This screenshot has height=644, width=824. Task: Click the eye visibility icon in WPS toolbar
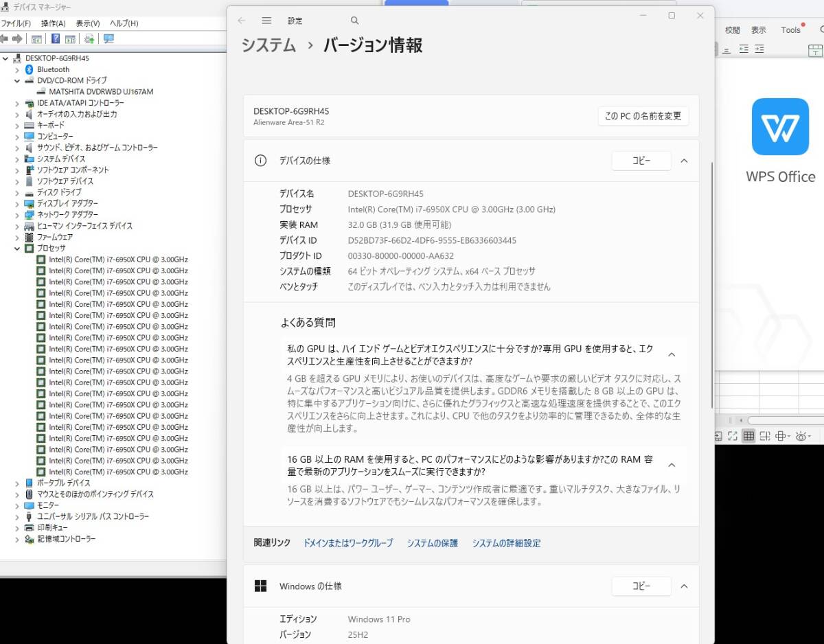[x=801, y=435]
